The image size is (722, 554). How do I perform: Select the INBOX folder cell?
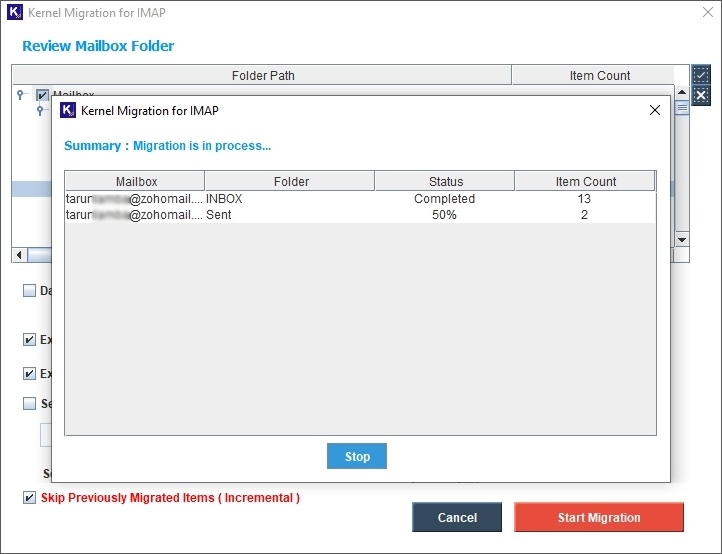pyautogui.click(x=290, y=199)
